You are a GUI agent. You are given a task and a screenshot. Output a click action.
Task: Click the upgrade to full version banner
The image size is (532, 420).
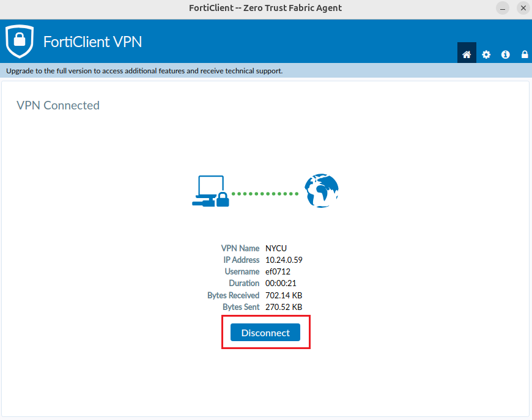click(144, 71)
